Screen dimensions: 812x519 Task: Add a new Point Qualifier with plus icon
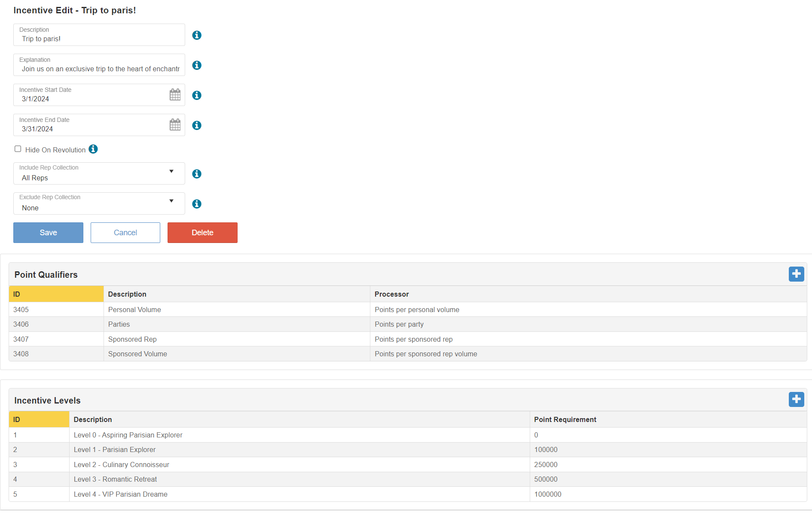click(x=796, y=274)
